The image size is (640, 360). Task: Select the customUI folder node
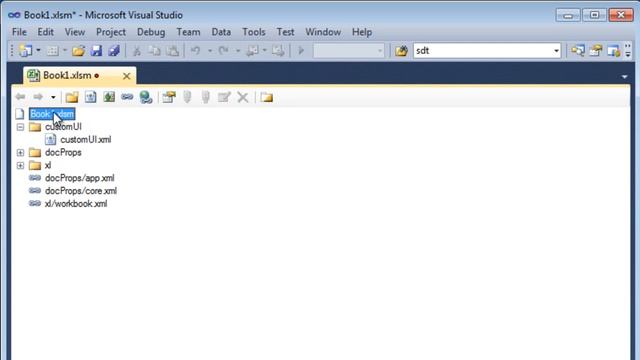(63, 127)
